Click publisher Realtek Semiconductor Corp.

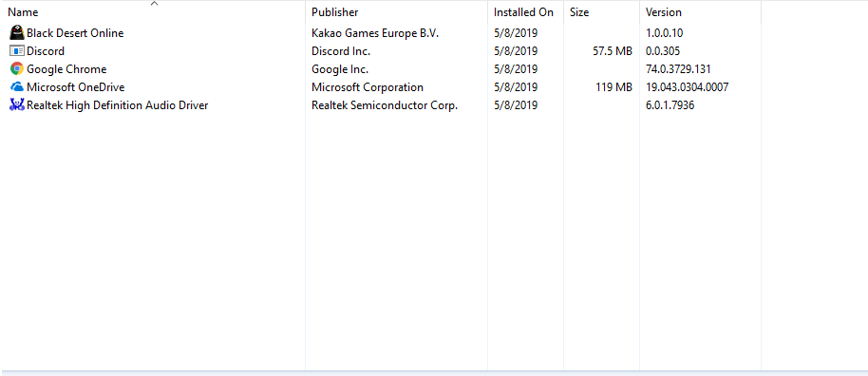click(x=385, y=105)
